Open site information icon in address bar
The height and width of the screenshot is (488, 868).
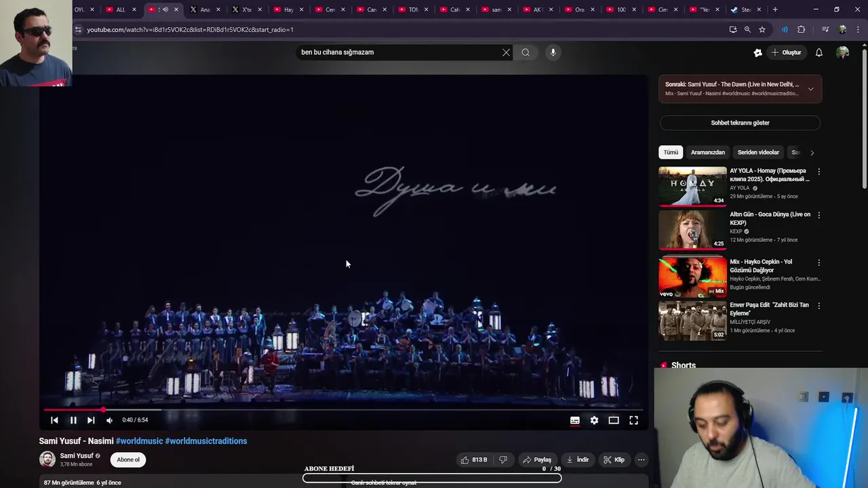click(78, 30)
